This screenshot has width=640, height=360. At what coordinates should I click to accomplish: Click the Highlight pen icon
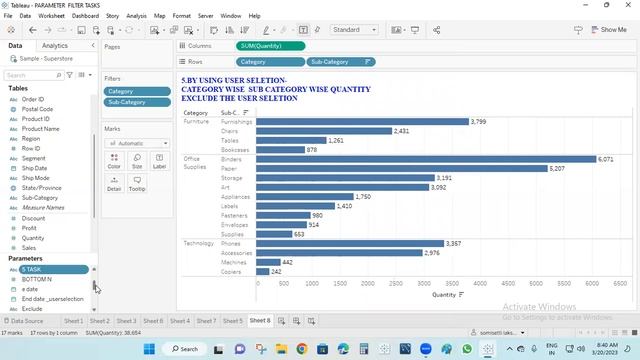click(266, 30)
